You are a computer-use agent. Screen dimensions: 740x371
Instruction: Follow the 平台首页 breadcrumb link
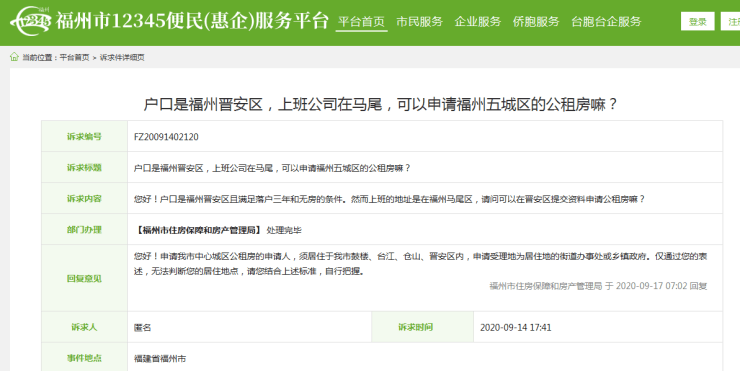pos(74,58)
